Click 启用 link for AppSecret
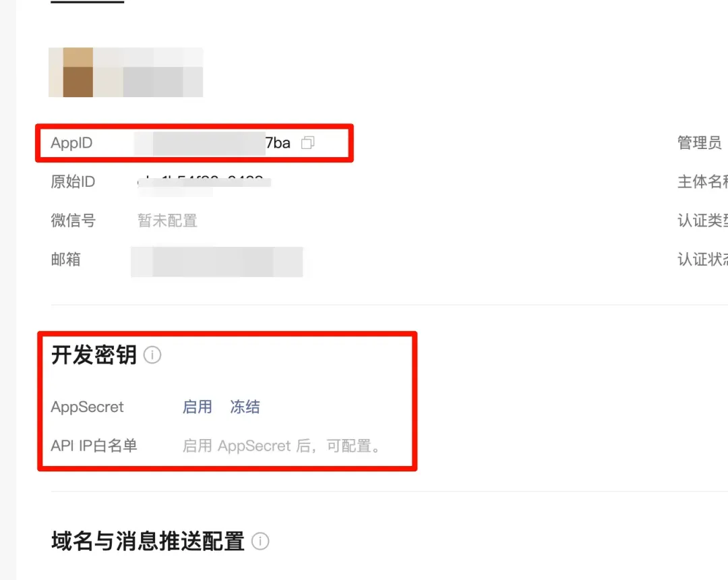The width and height of the screenshot is (728, 580). point(198,407)
